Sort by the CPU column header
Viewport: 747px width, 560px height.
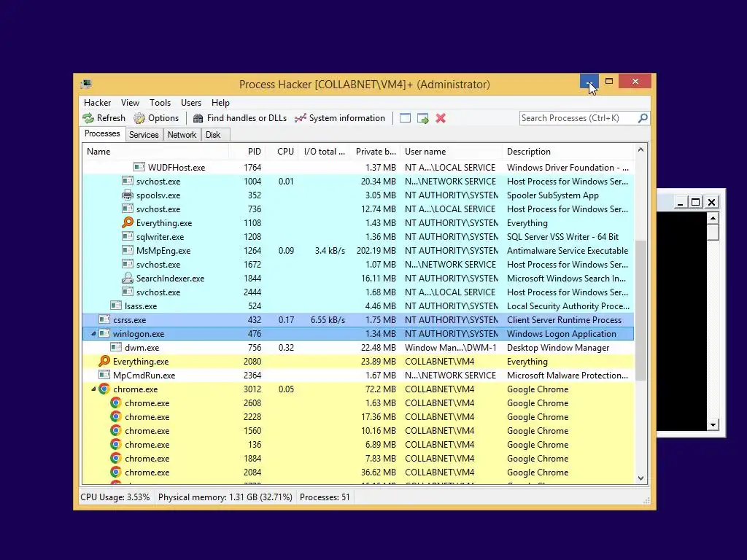[x=284, y=152]
